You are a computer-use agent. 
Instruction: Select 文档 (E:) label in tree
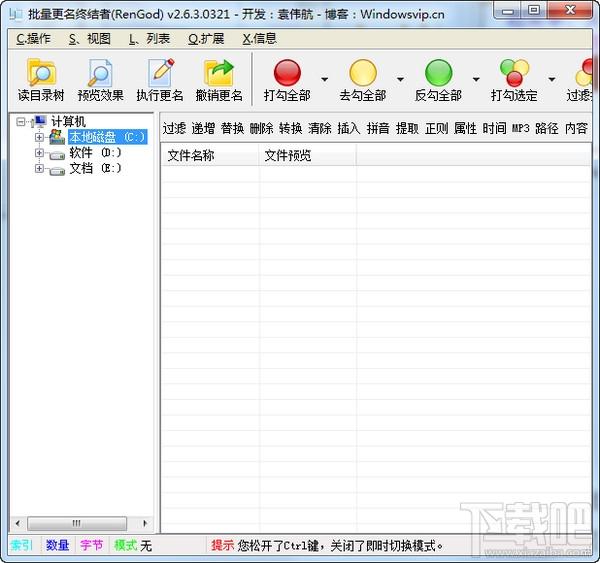tap(95, 168)
